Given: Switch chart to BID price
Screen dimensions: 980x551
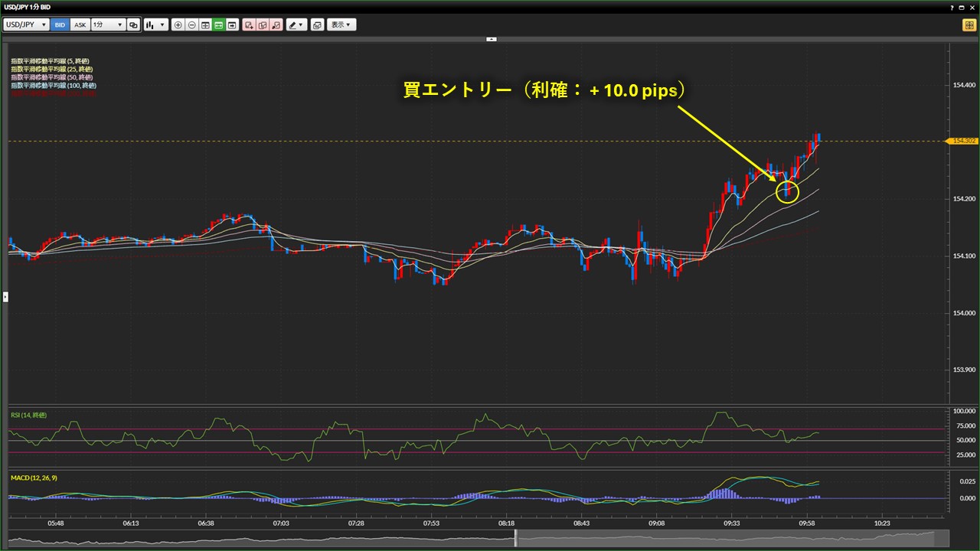Looking at the screenshot, I should (60, 24).
